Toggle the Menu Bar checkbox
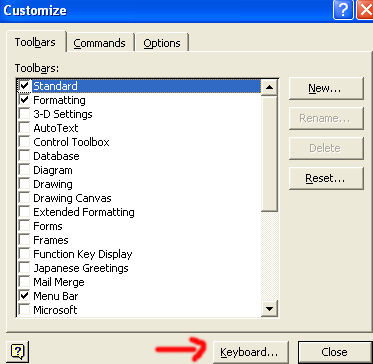This screenshot has width=373, height=364. [x=24, y=296]
